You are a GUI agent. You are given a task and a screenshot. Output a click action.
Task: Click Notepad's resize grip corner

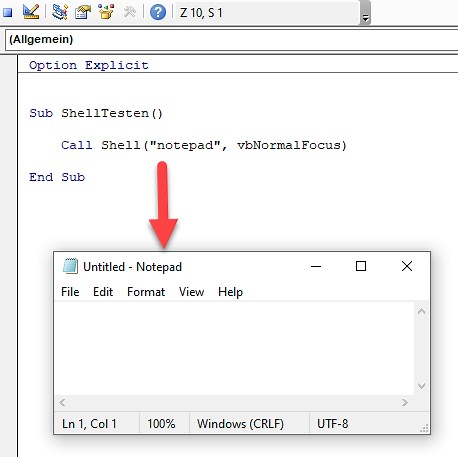[x=424, y=428]
